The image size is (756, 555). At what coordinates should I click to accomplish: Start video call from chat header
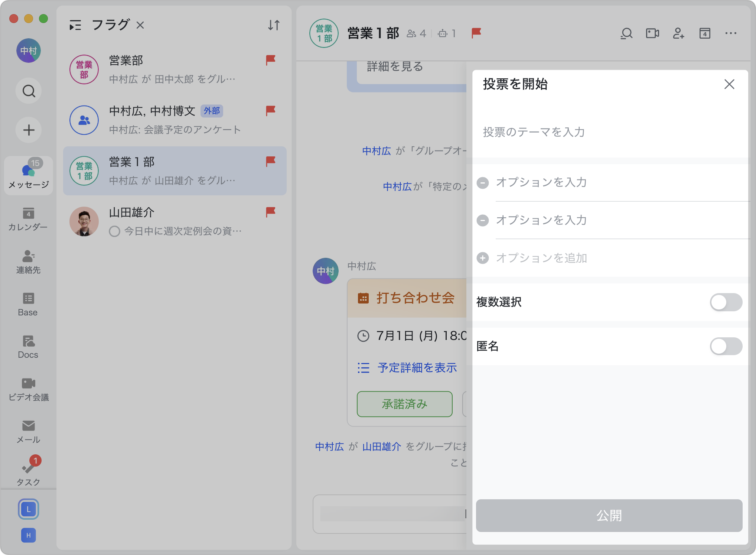[652, 33]
